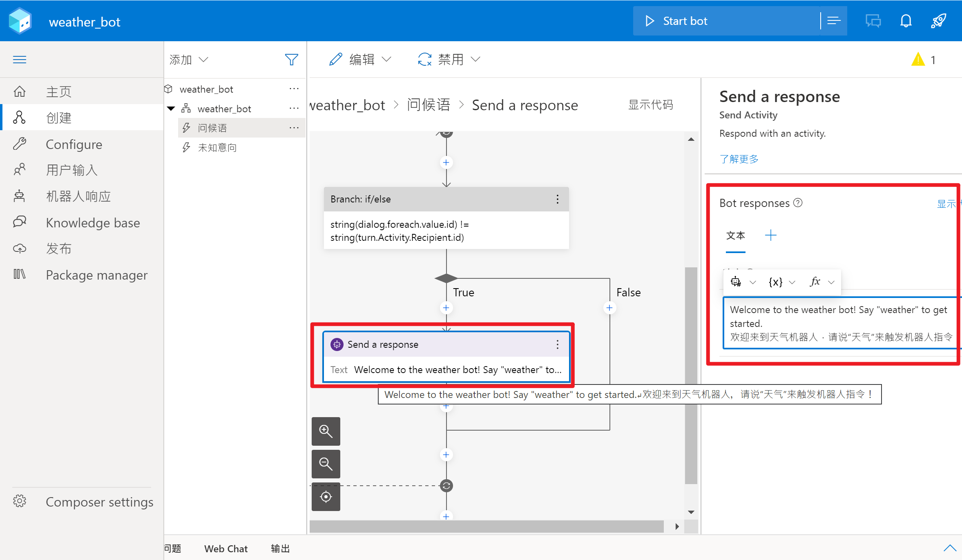The image size is (962, 560).
Task: Collapse the weather_bot dialog tree node
Action: pos(171,109)
